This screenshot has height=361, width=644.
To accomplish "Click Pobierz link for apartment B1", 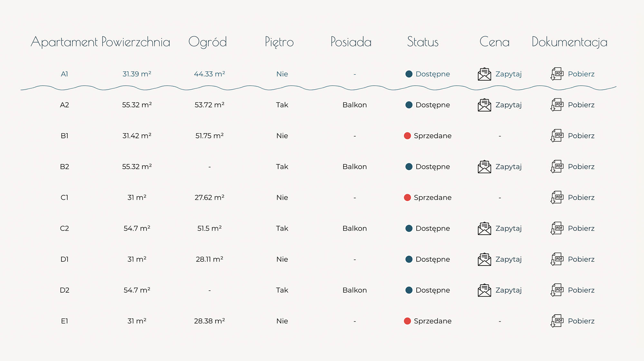I will (x=581, y=136).
